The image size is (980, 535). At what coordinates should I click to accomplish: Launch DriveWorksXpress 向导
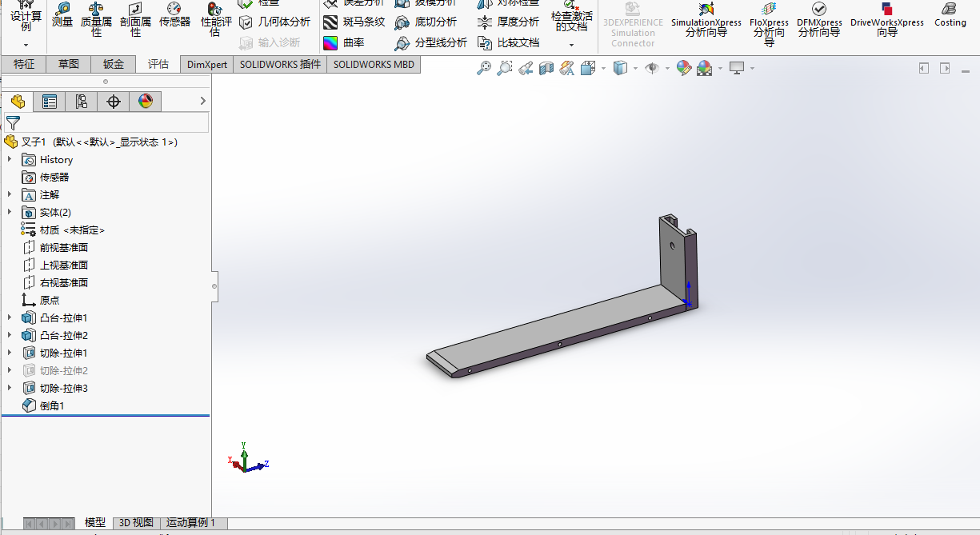(887, 20)
